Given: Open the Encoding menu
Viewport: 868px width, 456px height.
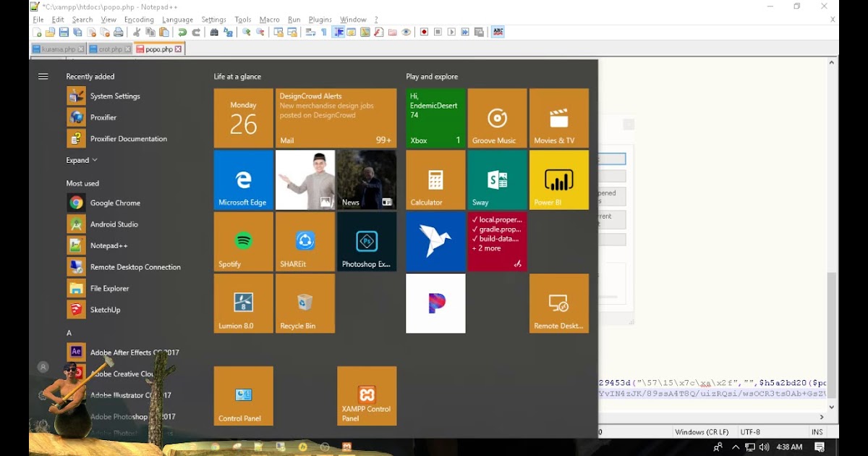Looking at the screenshot, I should tap(139, 20).
